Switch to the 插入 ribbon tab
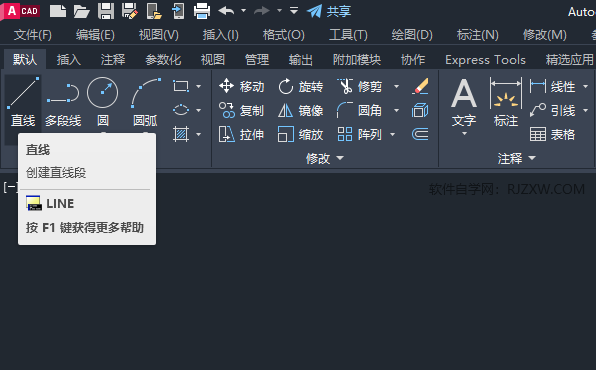Viewport: 596px width, 370px height. tap(69, 60)
